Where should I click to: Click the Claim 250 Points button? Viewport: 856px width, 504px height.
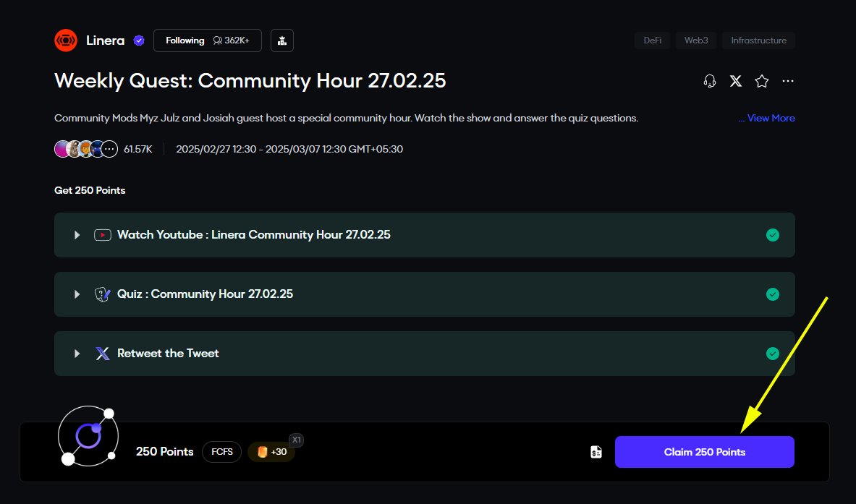(x=704, y=452)
